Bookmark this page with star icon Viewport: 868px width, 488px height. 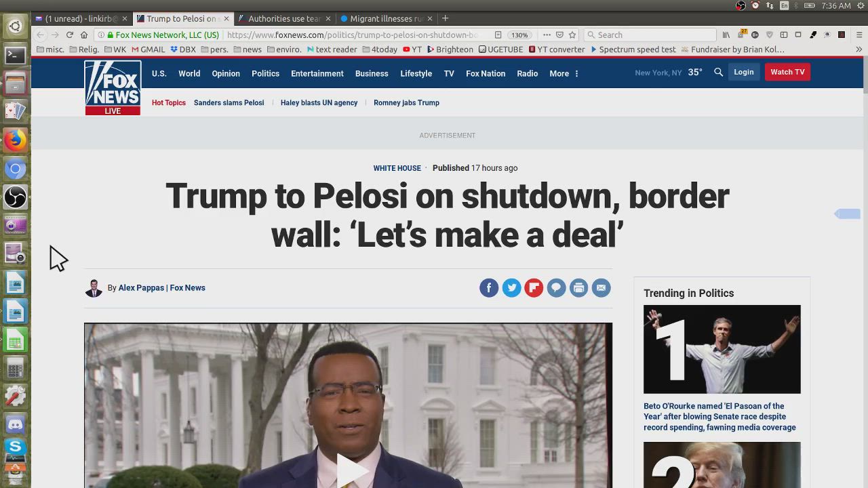(572, 35)
